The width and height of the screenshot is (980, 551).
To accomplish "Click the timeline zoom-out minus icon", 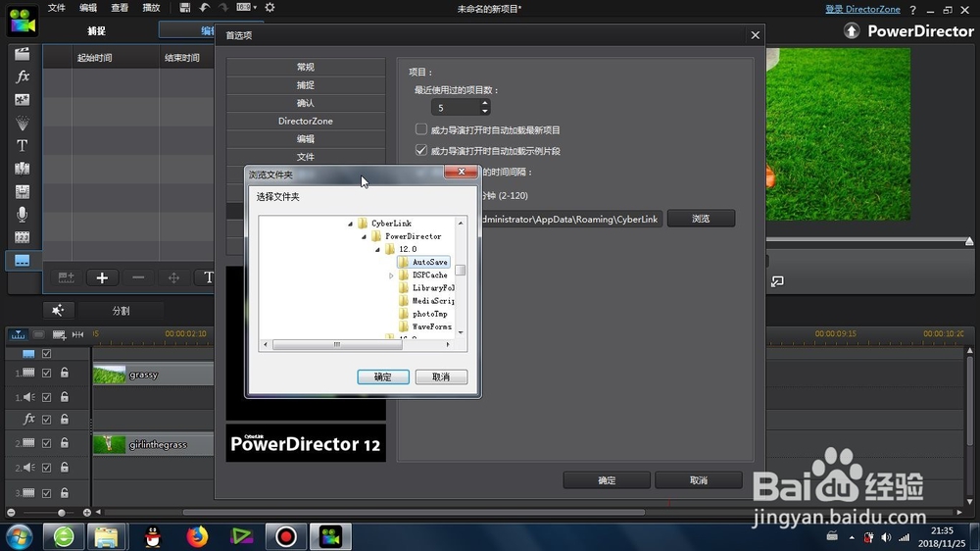I will (11, 513).
